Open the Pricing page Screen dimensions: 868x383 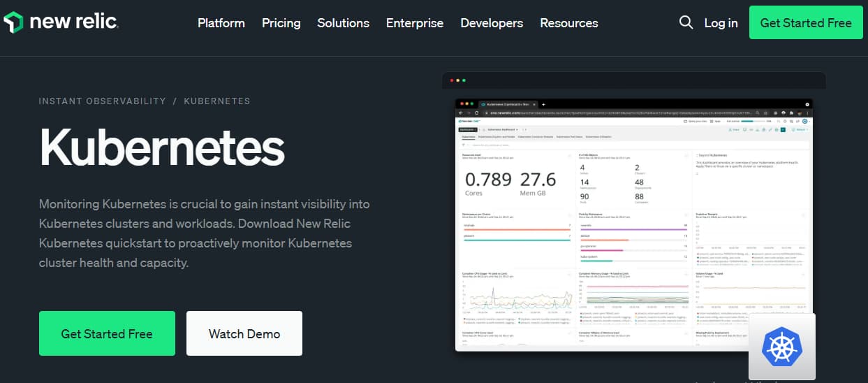point(281,23)
